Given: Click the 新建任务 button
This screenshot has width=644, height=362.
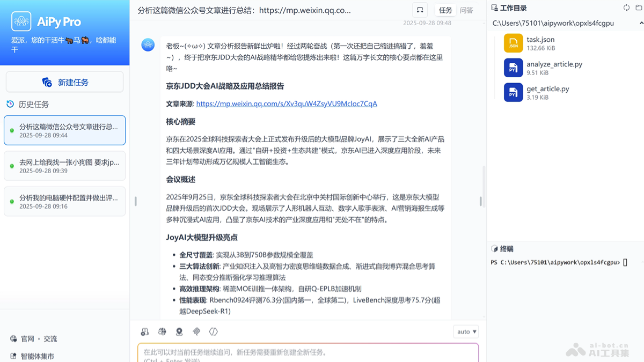Looking at the screenshot, I should tap(64, 82).
